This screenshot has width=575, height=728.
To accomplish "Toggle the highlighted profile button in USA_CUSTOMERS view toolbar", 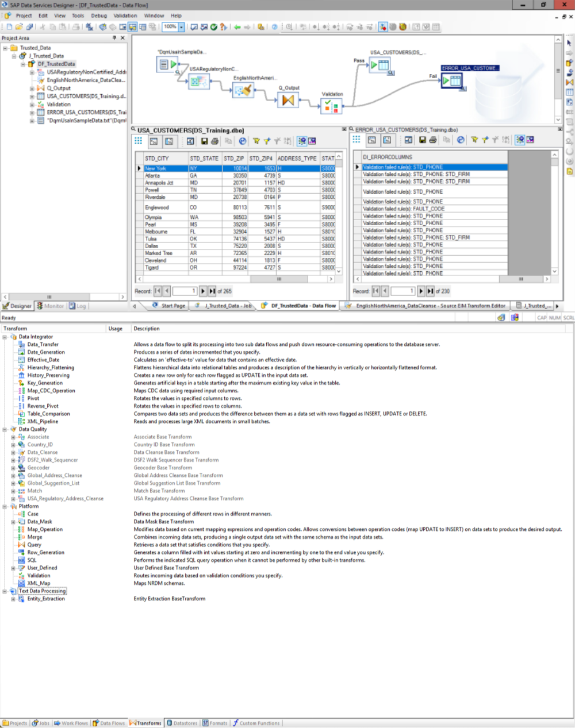I will [302, 141].
